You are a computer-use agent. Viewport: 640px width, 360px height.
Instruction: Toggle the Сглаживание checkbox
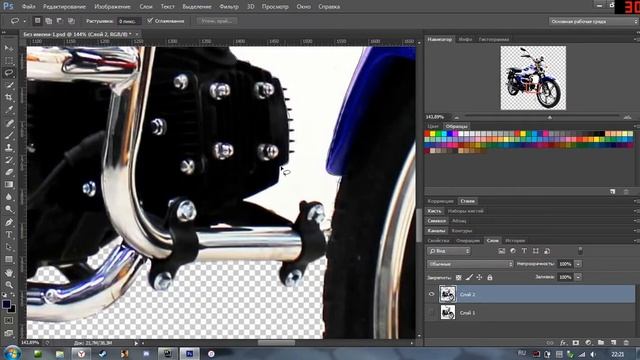(x=150, y=20)
